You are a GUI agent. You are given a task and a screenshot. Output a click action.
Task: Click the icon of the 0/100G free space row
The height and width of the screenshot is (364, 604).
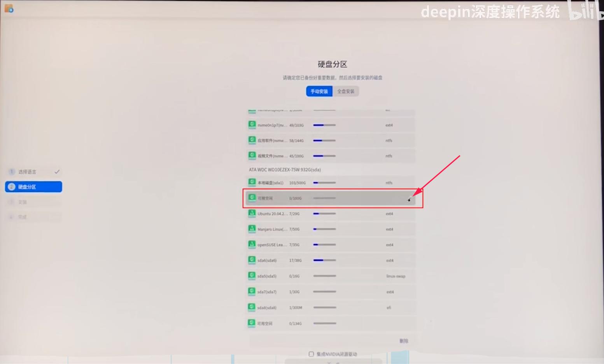click(252, 198)
